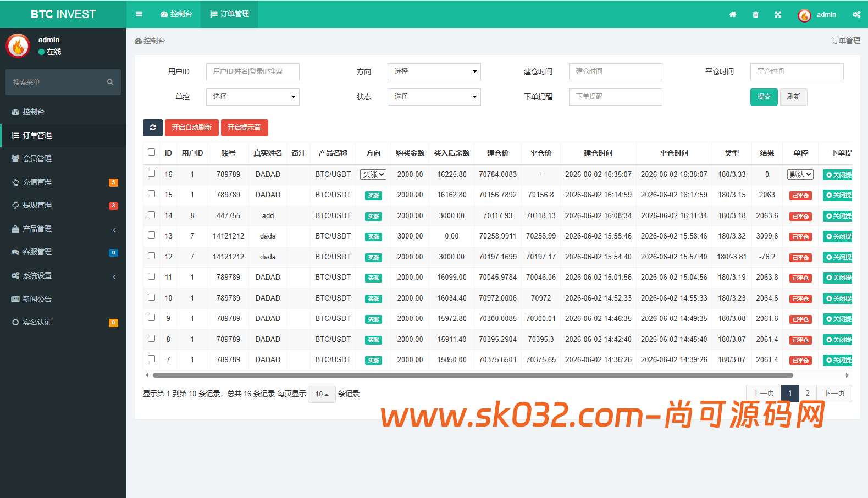
Task: Click the 已平仓 tag in row ID 15
Action: point(800,195)
